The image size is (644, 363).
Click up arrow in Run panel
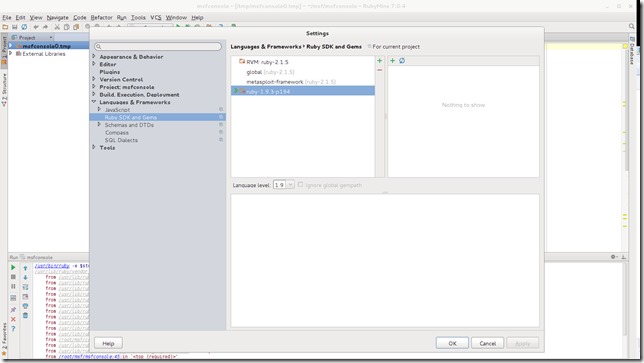click(25, 268)
